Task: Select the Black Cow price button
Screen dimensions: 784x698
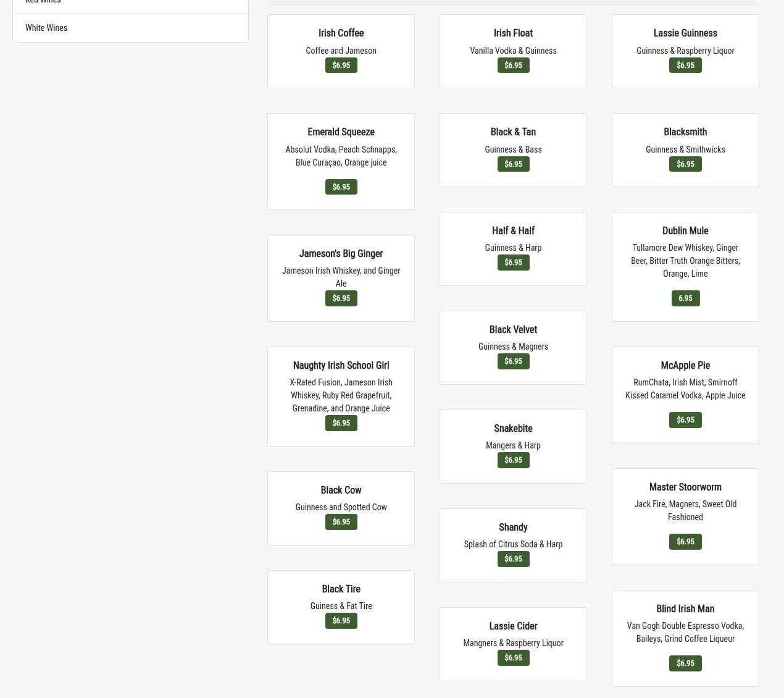Action: (x=341, y=522)
